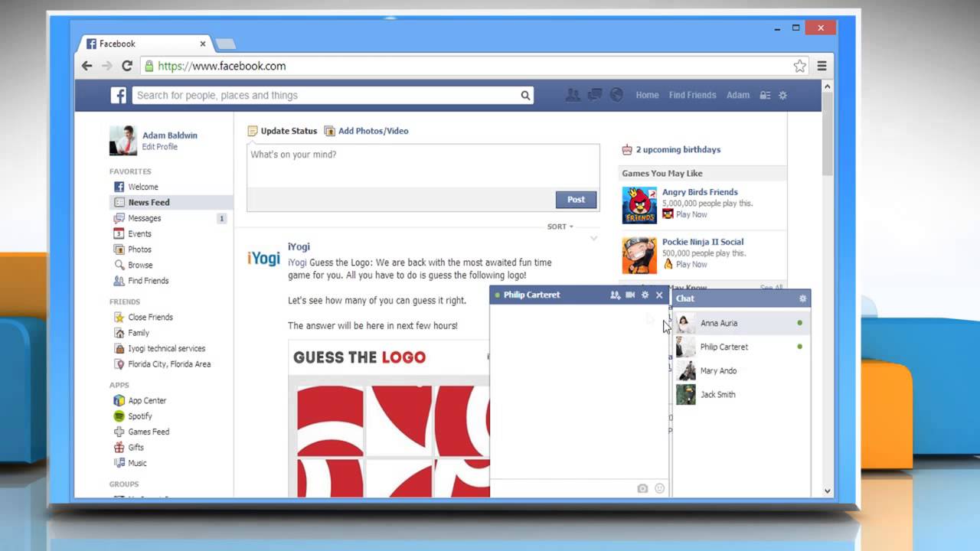Click the browser forward arrow
This screenshot has width=980, height=551.
tap(107, 66)
